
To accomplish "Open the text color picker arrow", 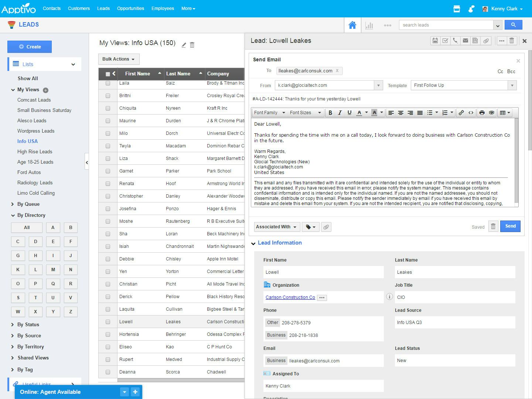I will tap(366, 113).
